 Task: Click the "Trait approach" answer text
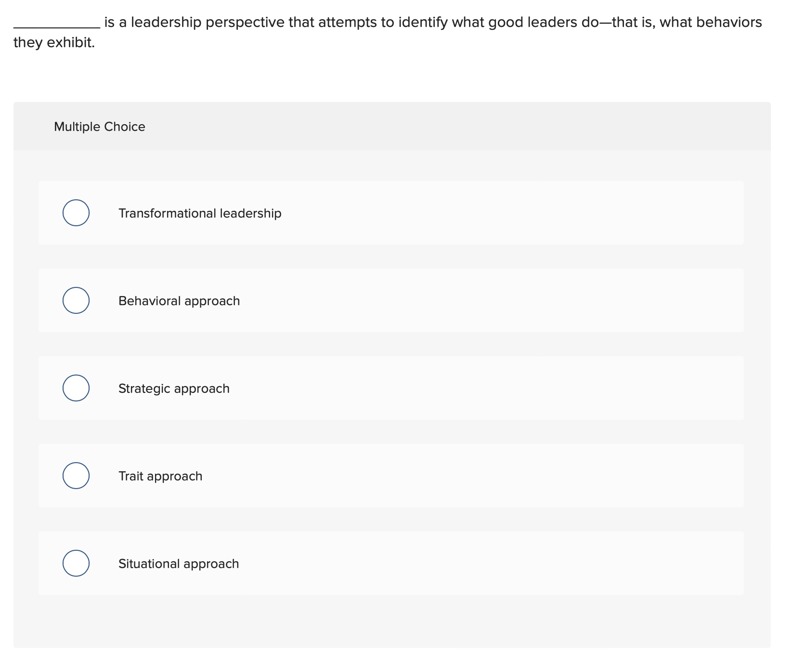tap(160, 476)
